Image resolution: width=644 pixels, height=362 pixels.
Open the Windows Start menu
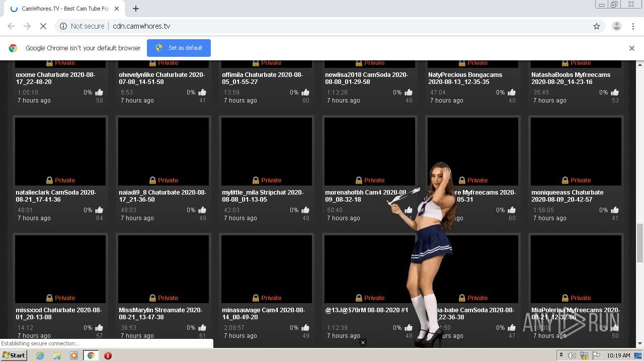pos(14,355)
